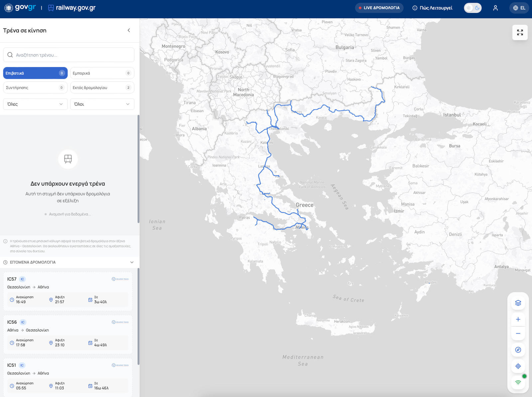This screenshot has height=397, width=532.
Task: Click the live connection status icon
Action: pyautogui.click(x=518, y=382)
